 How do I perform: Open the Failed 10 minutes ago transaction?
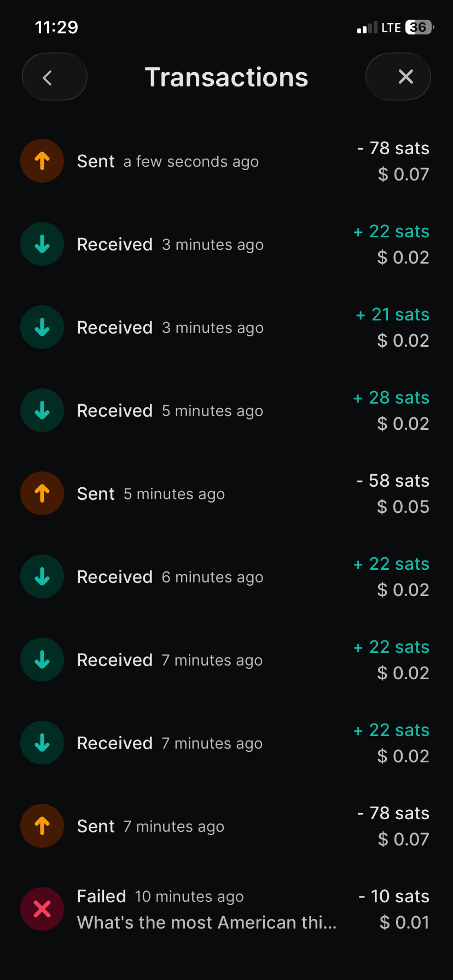160,896
